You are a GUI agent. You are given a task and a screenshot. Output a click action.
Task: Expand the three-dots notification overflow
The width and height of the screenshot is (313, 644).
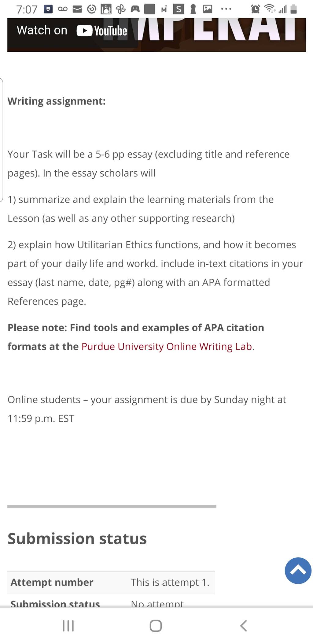(226, 9)
